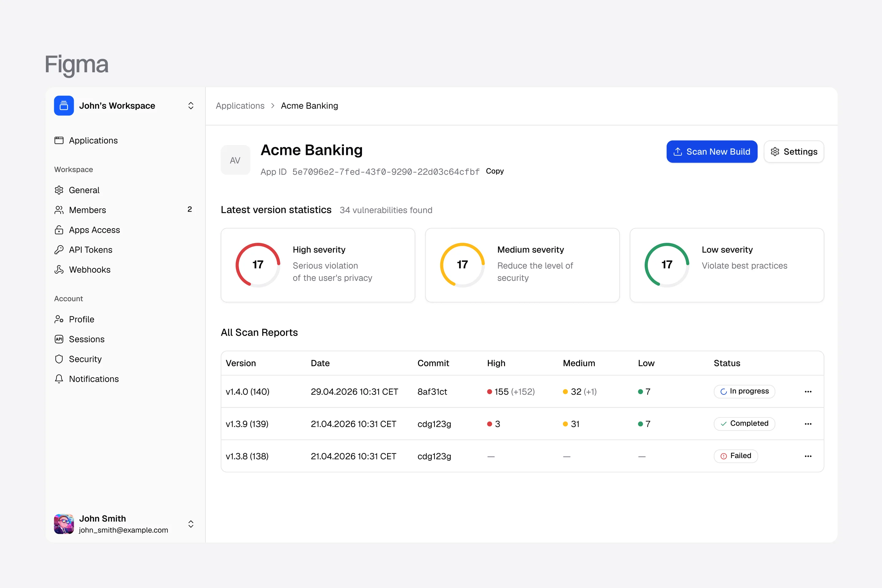This screenshot has width=882, height=588.
Task: Open app Settings button
Action: pos(793,152)
